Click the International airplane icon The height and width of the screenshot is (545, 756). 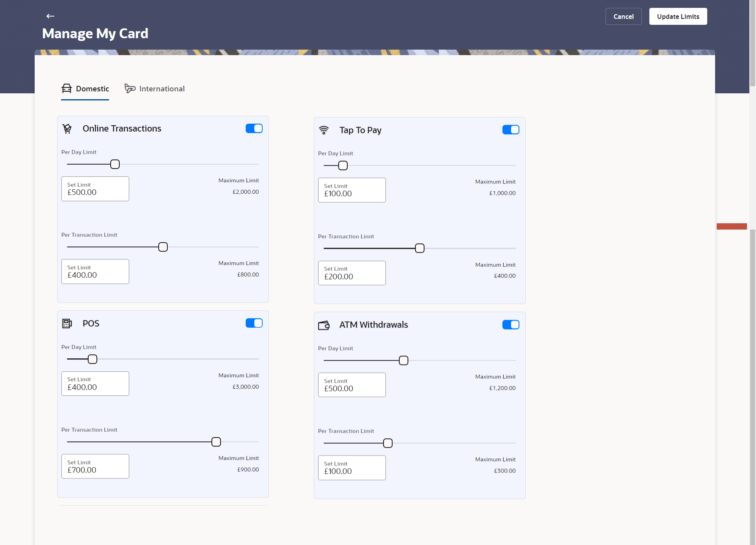pyautogui.click(x=130, y=89)
